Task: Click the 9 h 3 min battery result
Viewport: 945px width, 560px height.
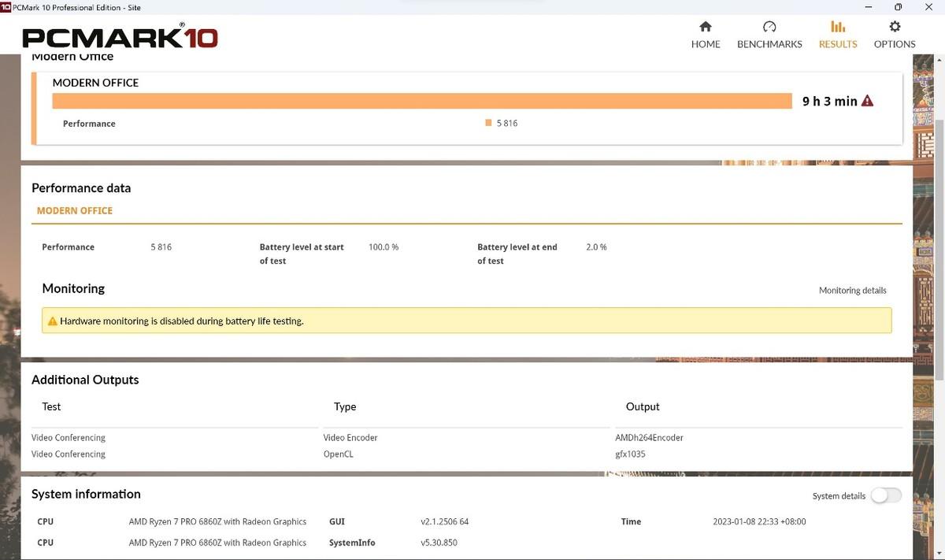Action: (x=830, y=101)
